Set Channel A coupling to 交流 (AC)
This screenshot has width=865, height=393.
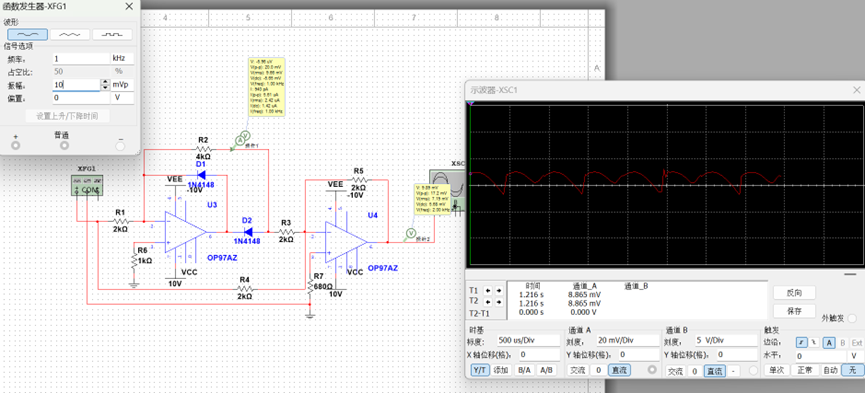click(x=578, y=370)
